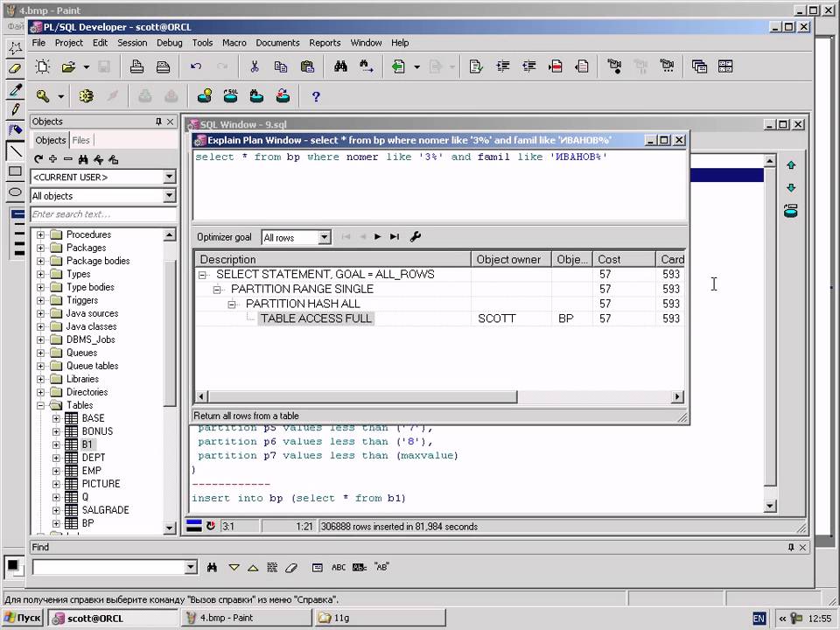Toggle the Objects panel pin
Viewport: 840px width, 630px height.
point(158,122)
